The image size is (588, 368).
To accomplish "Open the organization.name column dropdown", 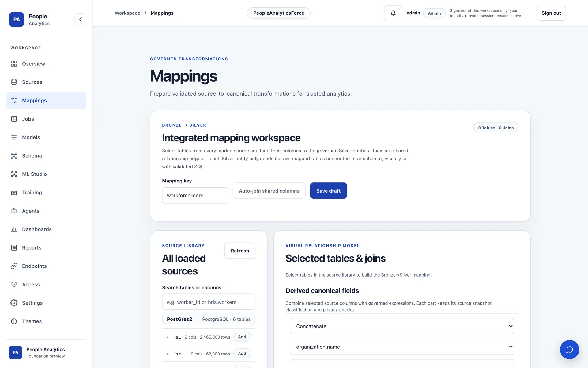I will [402, 347].
